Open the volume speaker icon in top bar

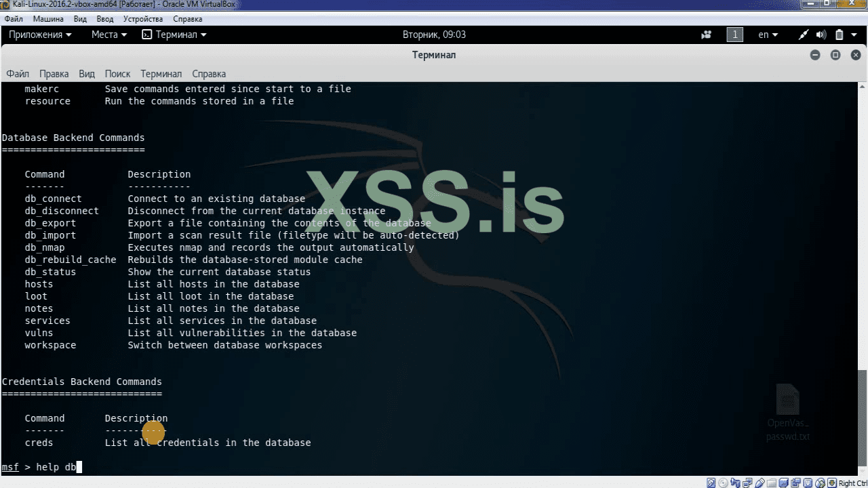(x=821, y=35)
